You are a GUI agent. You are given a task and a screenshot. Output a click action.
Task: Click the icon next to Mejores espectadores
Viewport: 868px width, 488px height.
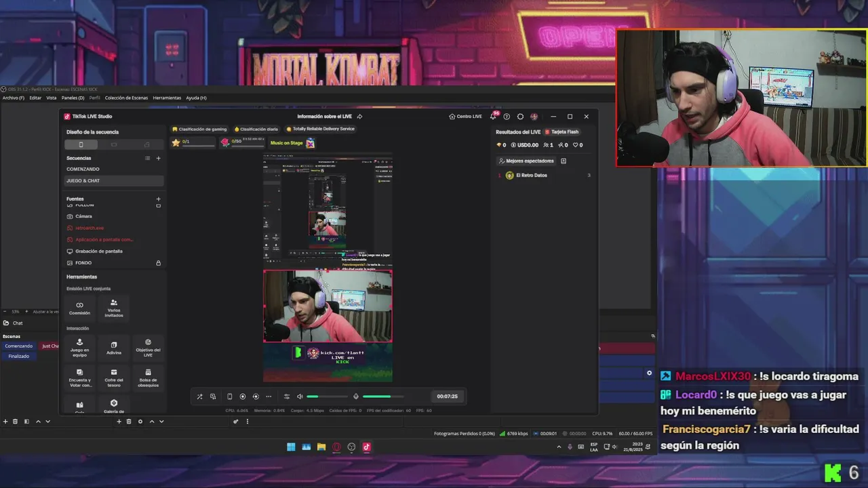564,161
